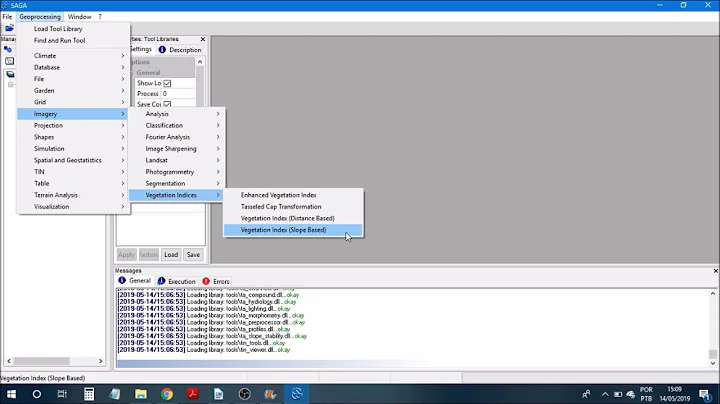Screen dimensions: 720x404
Task: Click the Apply button
Action: coord(126,254)
